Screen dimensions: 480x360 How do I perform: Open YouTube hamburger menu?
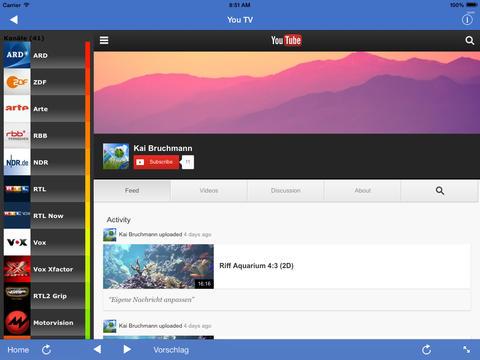[x=104, y=40]
